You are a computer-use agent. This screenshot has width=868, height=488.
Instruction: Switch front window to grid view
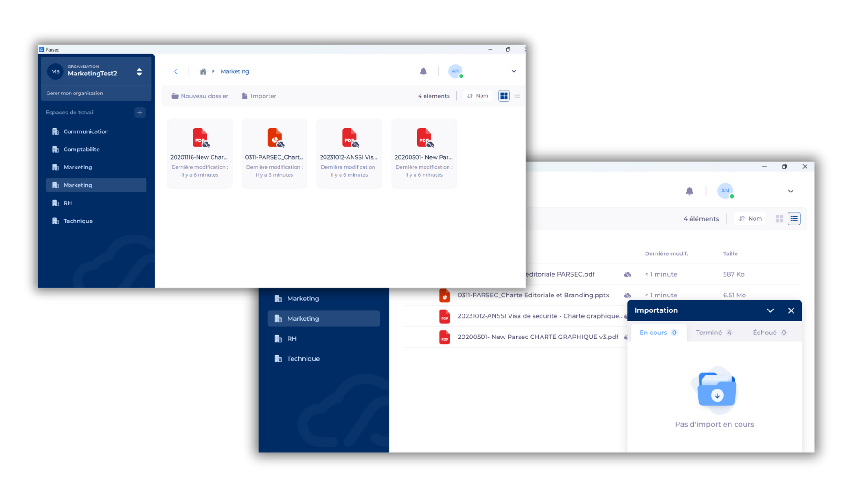tap(504, 96)
